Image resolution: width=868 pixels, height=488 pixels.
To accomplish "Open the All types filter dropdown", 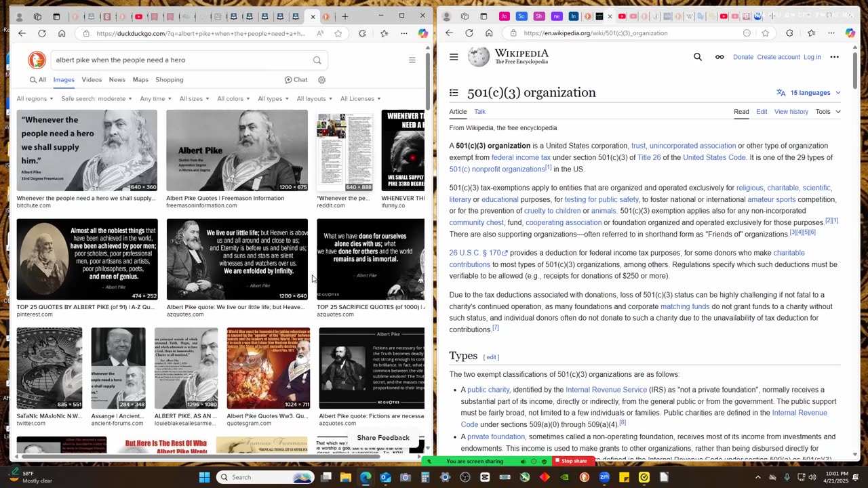I will 273,99.
